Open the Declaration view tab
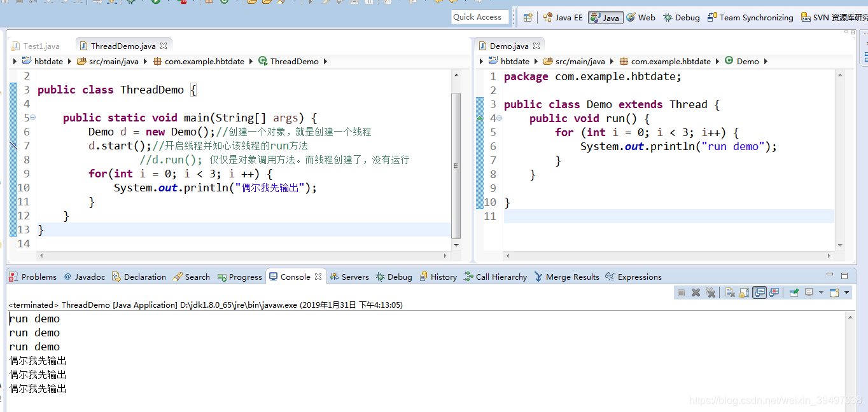Viewport: 868px width, 412px height. [x=139, y=277]
